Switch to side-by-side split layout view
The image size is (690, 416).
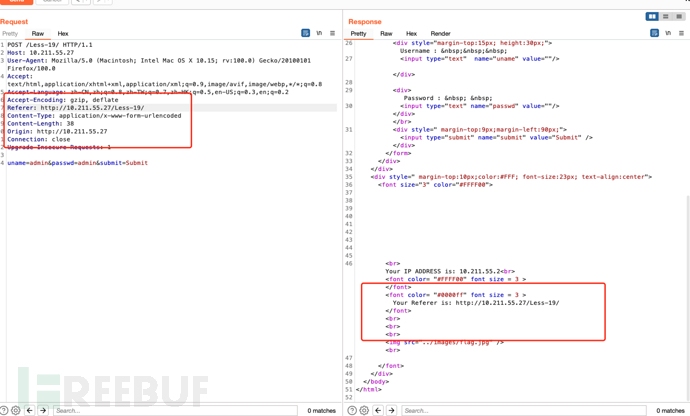click(x=652, y=17)
